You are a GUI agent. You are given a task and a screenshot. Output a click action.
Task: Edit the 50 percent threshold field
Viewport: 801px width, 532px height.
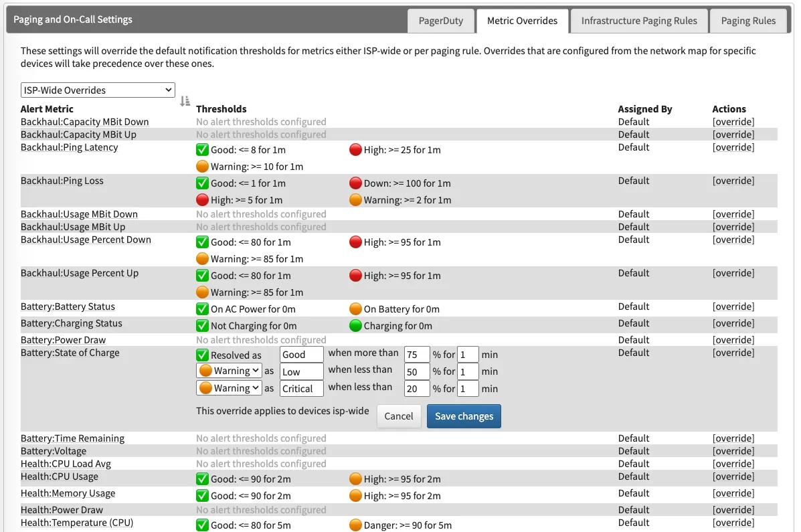[x=417, y=371]
